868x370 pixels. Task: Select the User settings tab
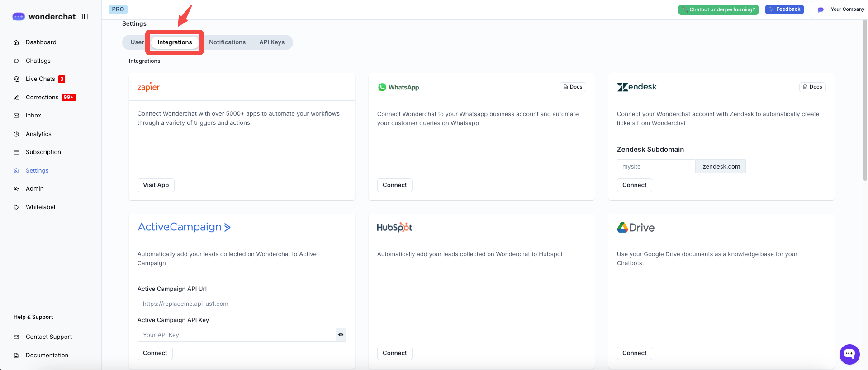[x=137, y=42]
